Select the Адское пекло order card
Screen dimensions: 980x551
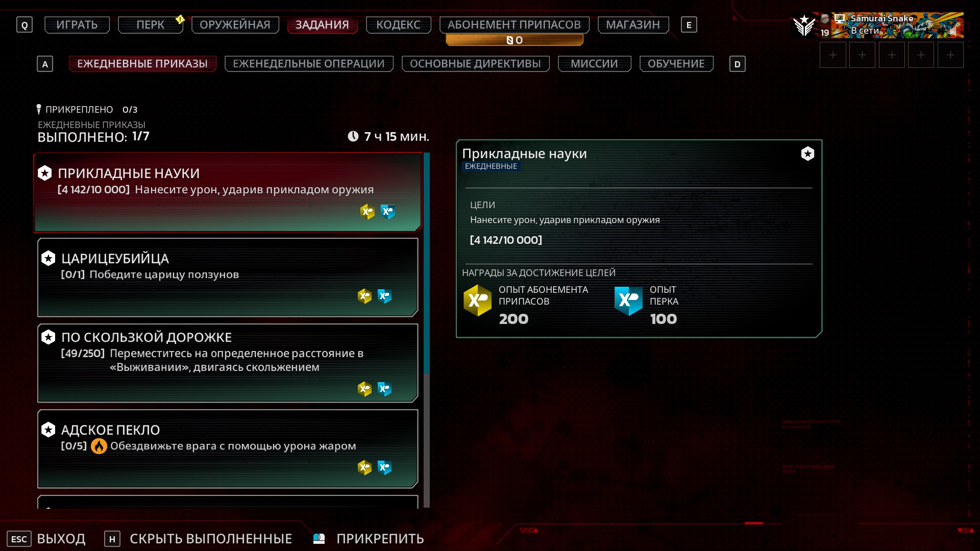pos(228,449)
